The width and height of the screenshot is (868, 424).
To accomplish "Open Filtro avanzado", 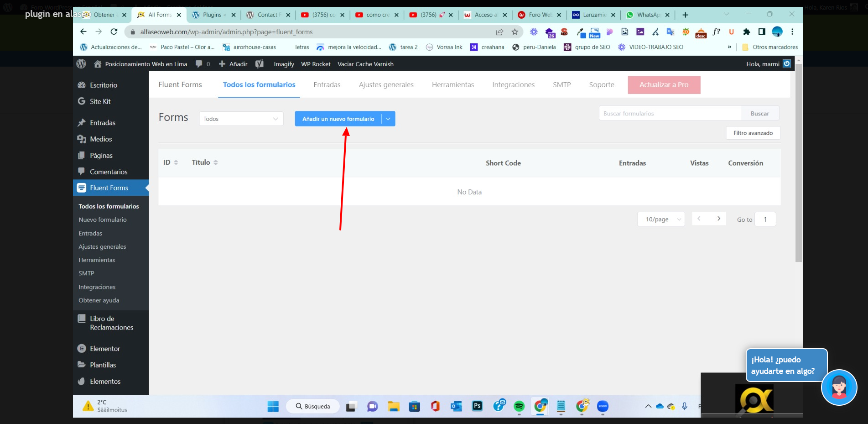I will [x=753, y=133].
